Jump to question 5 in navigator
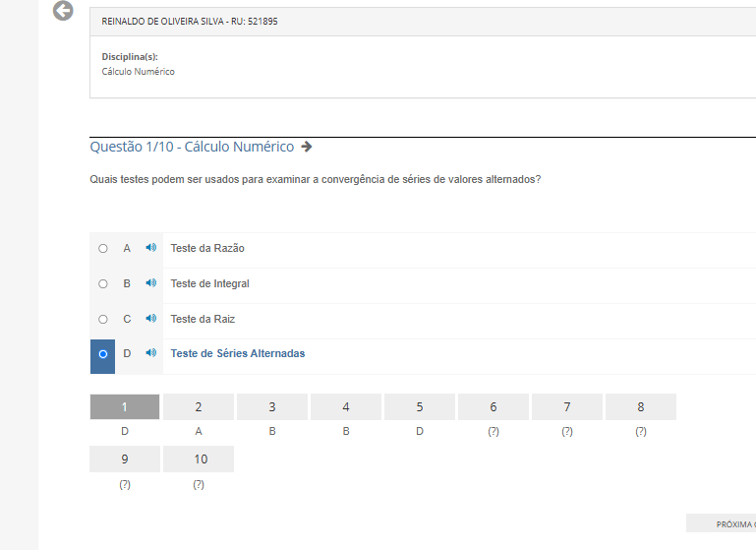756x550 pixels. point(420,407)
